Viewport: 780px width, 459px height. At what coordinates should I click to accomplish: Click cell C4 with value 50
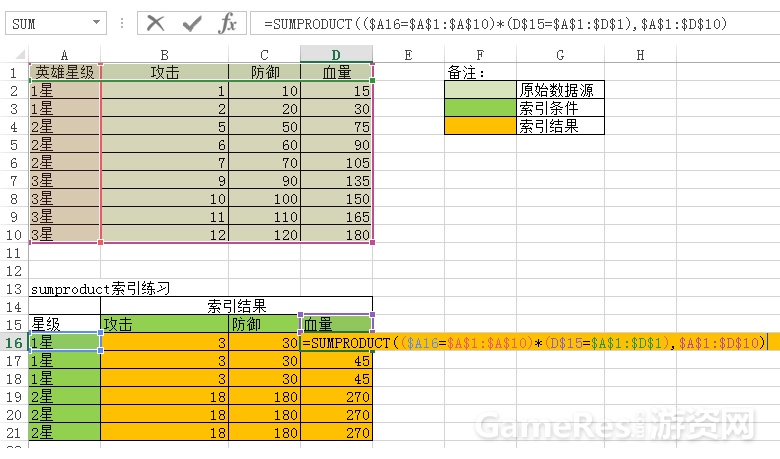pos(265,126)
